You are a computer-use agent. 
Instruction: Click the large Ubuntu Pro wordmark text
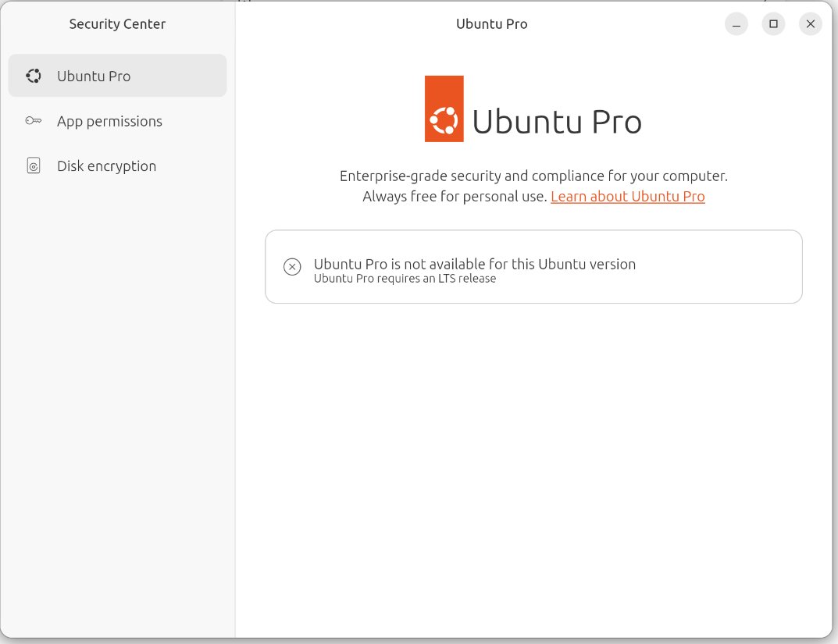pos(557,122)
